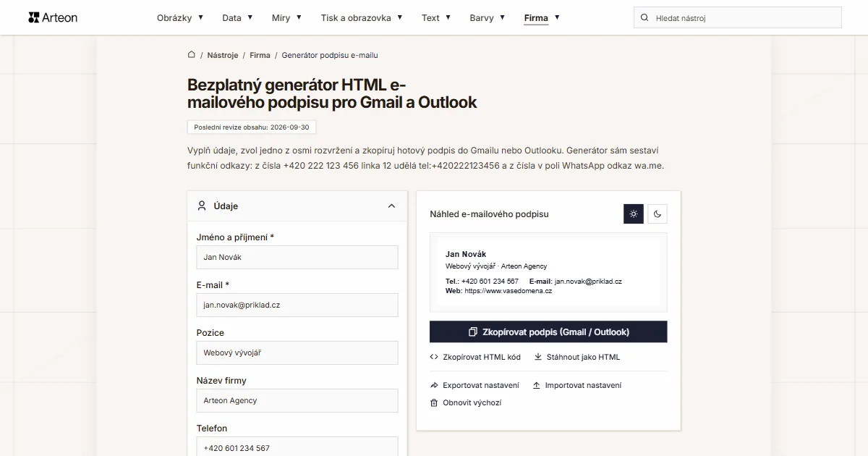The image size is (868, 456).
Task: Focus the Hledat nástroj search field
Action: [738, 18]
